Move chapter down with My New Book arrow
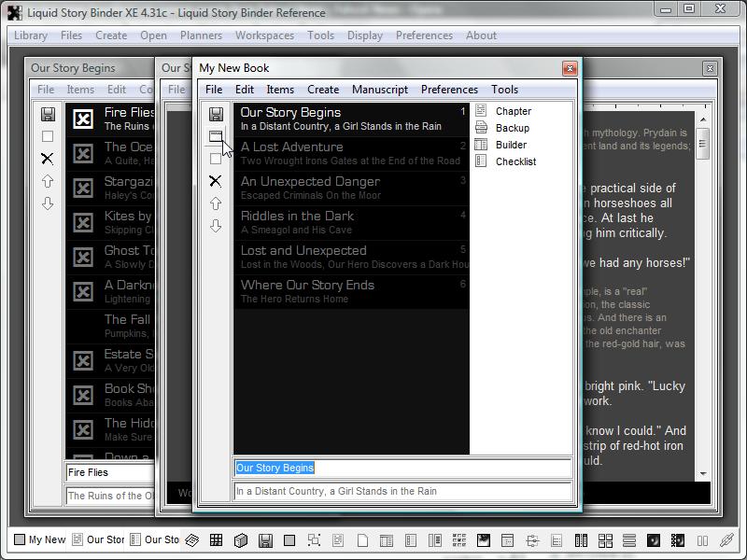Viewport: 747px width, 560px height. click(216, 226)
